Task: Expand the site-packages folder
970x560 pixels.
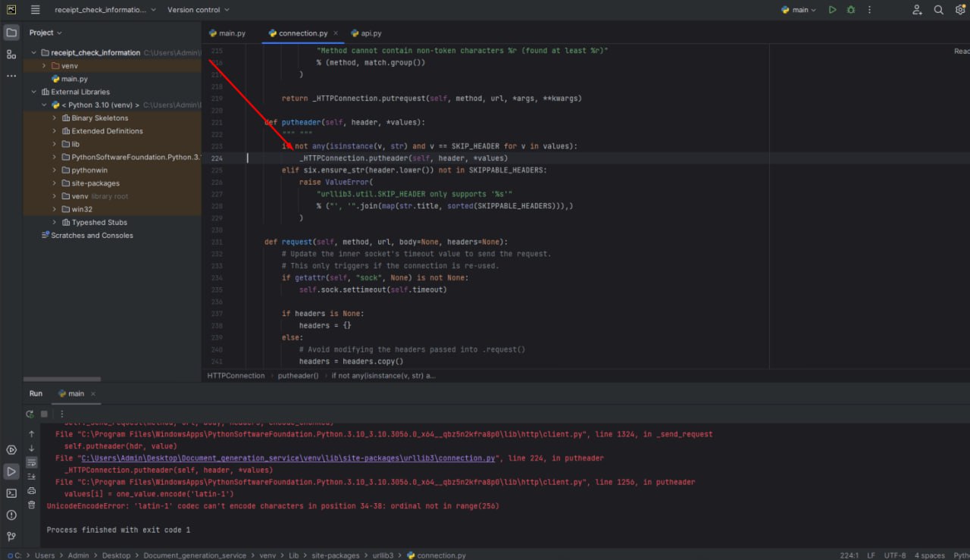Action: point(55,183)
